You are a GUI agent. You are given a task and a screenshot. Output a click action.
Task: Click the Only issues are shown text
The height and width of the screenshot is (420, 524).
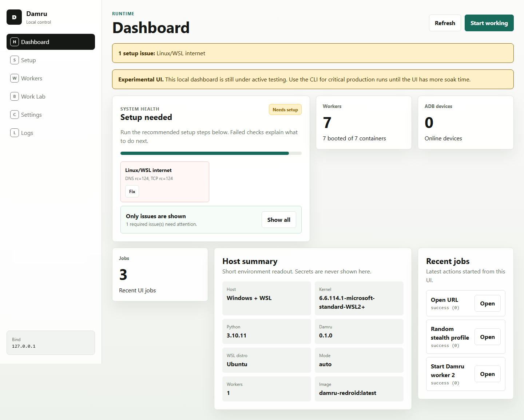156,216
